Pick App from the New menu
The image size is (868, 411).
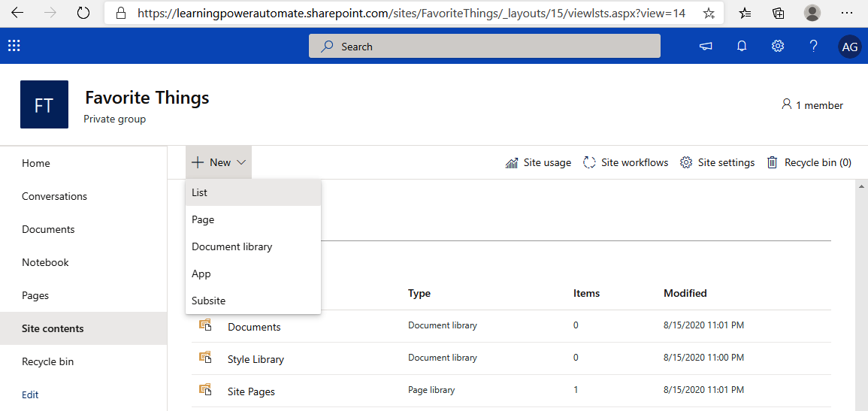click(201, 274)
